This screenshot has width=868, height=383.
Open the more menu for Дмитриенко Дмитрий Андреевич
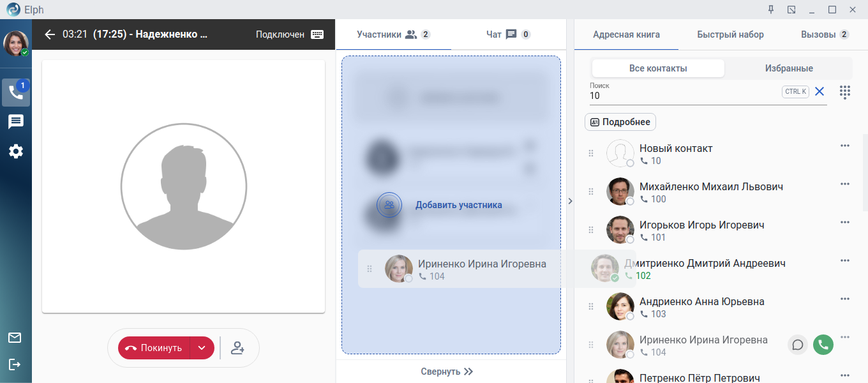pyautogui.click(x=845, y=260)
